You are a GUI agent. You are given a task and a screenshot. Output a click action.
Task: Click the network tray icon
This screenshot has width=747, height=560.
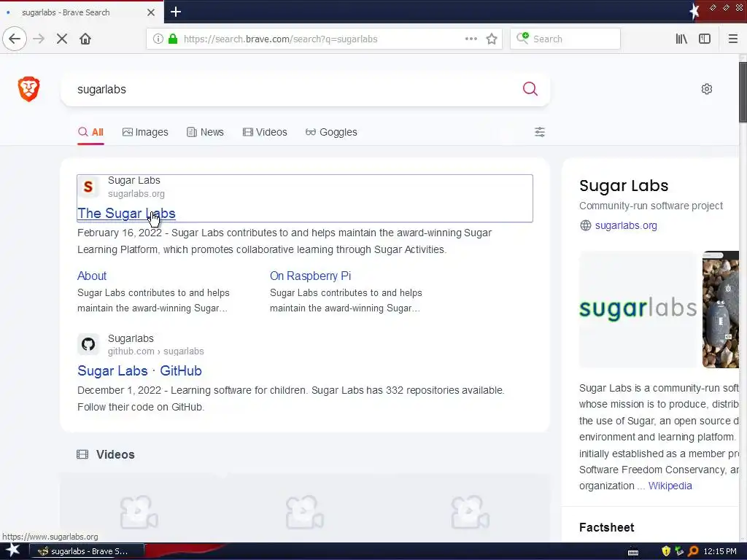point(679,551)
